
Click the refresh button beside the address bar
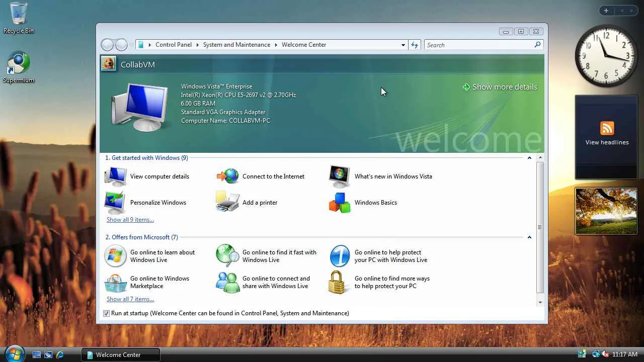click(x=415, y=45)
